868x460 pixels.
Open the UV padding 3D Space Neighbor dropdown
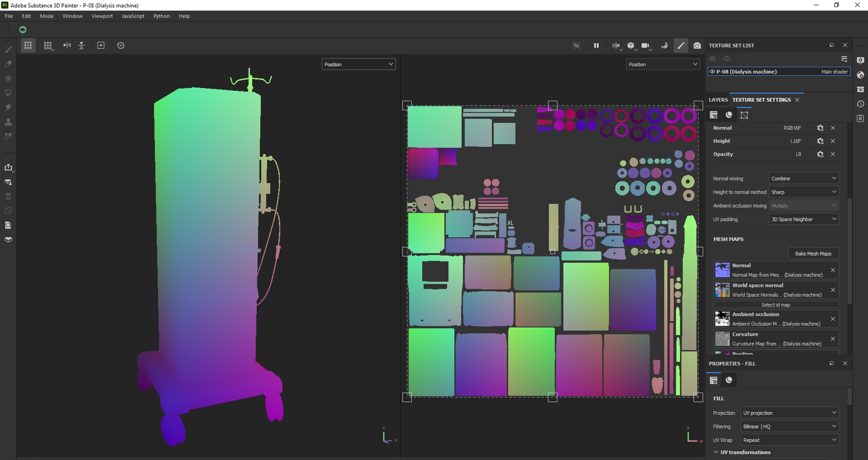click(x=804, y=219)
